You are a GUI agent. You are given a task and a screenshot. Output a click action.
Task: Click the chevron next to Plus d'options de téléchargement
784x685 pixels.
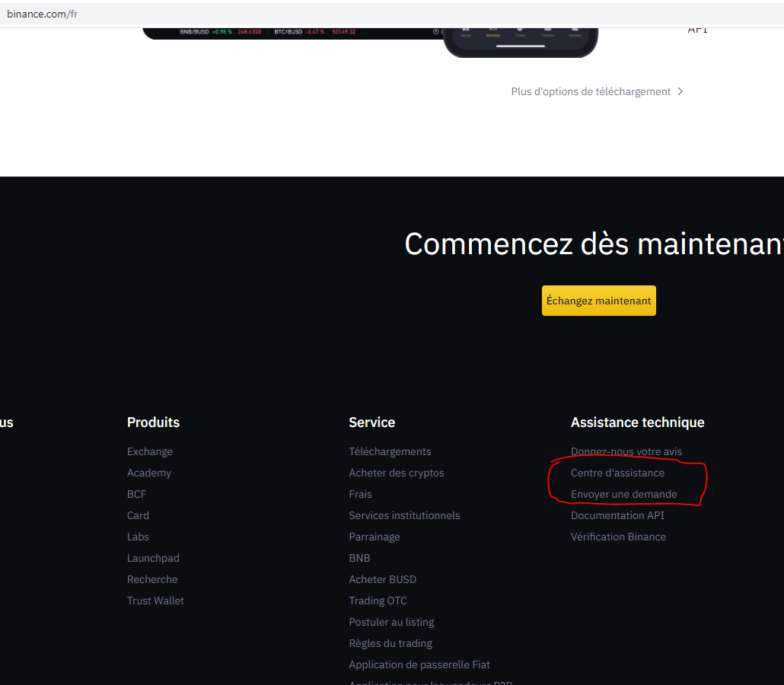680,91
